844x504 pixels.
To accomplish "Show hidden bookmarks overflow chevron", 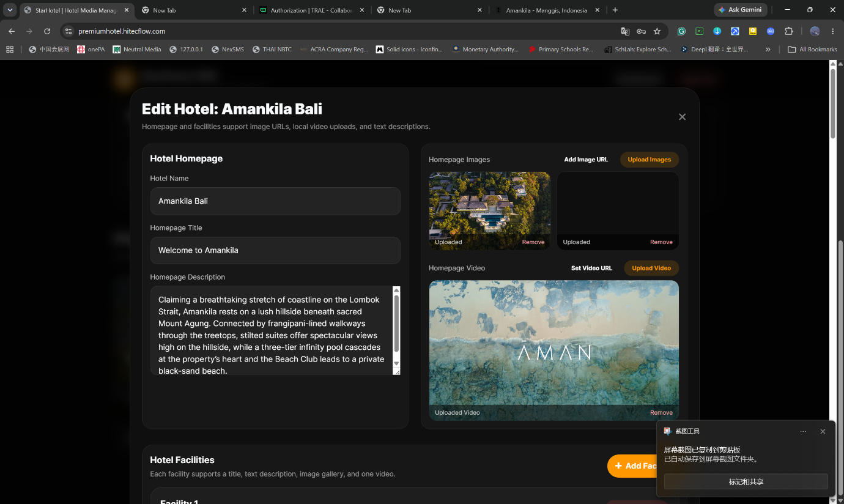I will tap(768, 50).
